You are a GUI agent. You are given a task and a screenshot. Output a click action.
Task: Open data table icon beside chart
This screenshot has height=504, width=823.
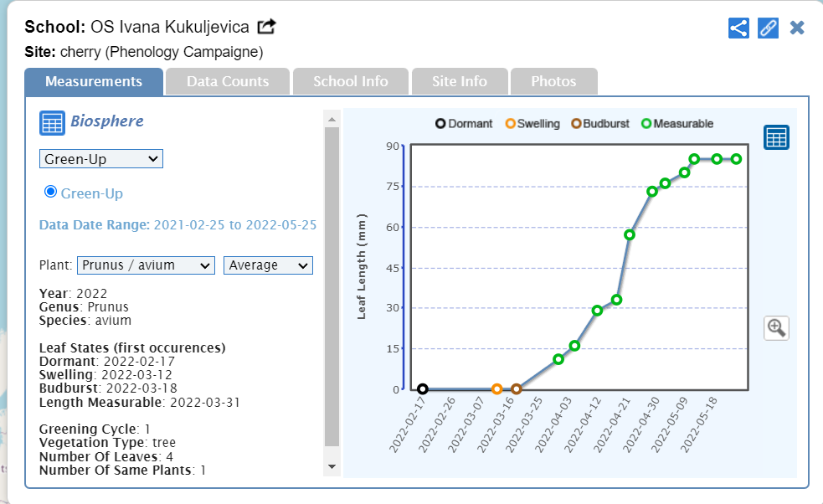pos(776,137)
